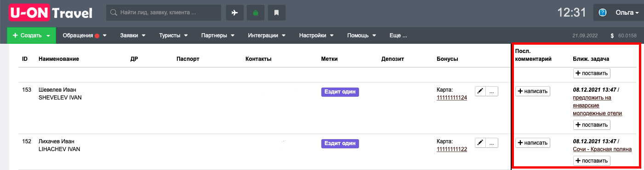
Task: Click red notification dot on Обращения
Action: tap(97, 35)
